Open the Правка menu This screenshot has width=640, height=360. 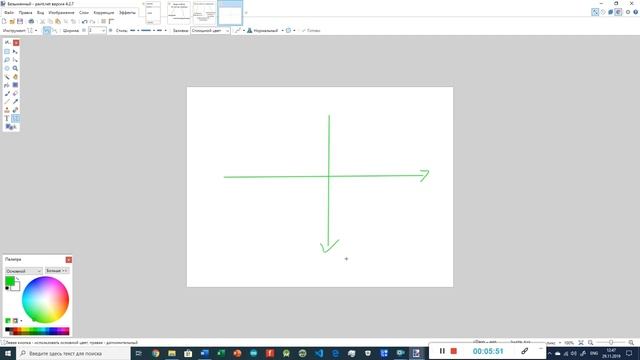point(25,13)
